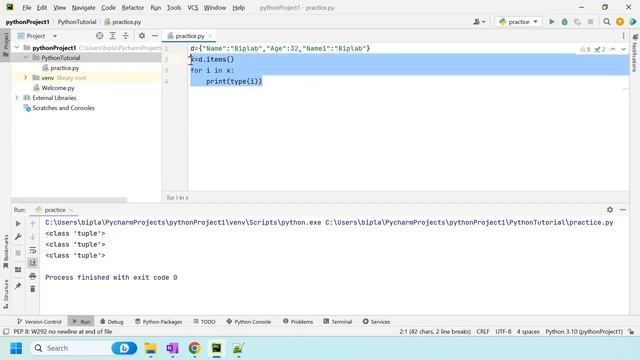Close the practice run tab
This screenshot has width=640, height=360.
tap(71, 210)
